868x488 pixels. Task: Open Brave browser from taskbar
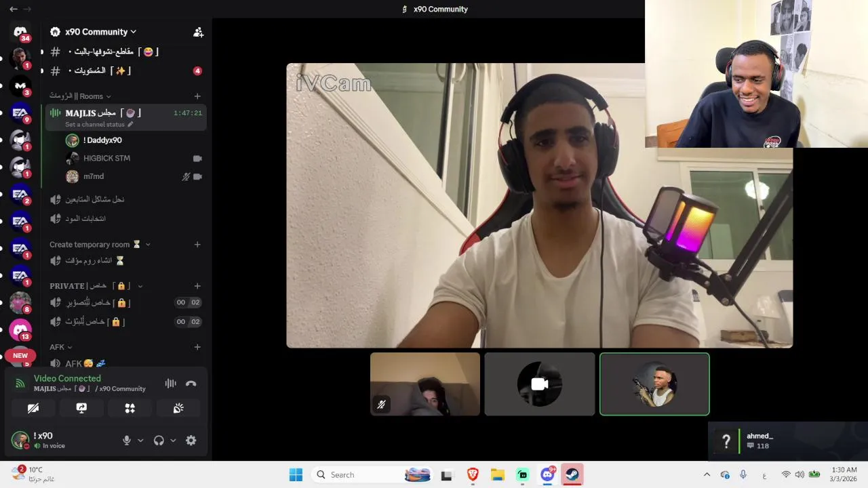pyautogui.click(x=473, y=474)
